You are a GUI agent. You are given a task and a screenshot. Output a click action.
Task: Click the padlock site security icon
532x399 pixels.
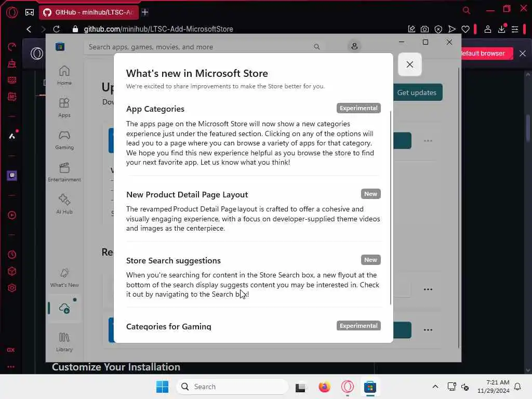[75, 29]
